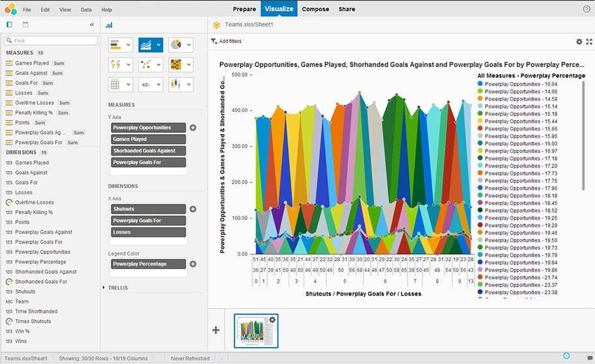The image size is (595, 364).
Task: Click inside the Find search field
Action: pos(53,40)
